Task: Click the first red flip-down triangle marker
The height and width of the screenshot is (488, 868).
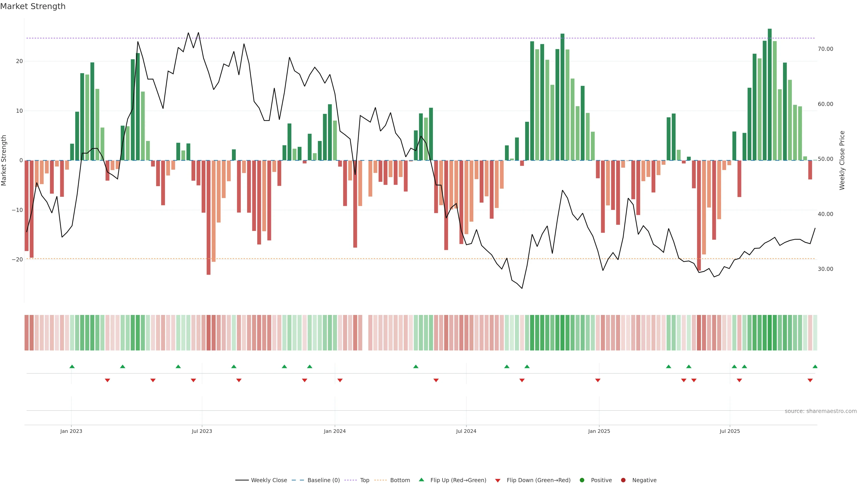Action: click(107, 380)
